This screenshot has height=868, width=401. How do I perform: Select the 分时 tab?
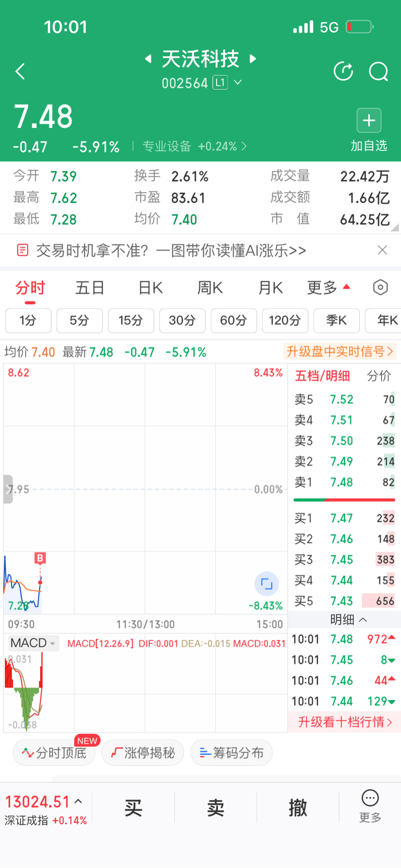(x=30, y=288)
